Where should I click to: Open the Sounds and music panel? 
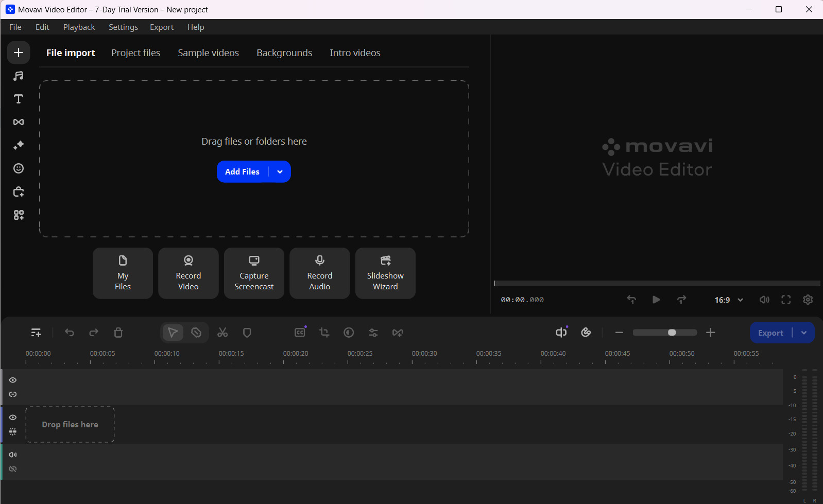pos(19,76)
